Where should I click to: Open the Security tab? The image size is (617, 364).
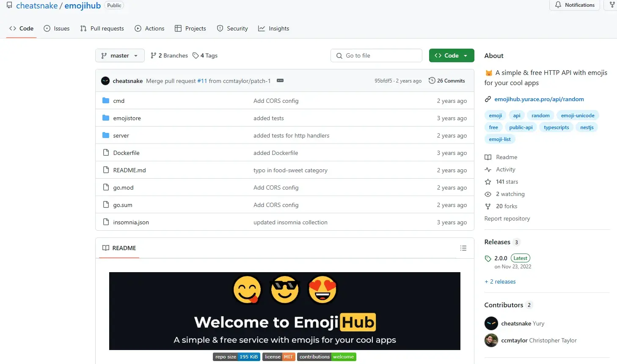(232, 28)
